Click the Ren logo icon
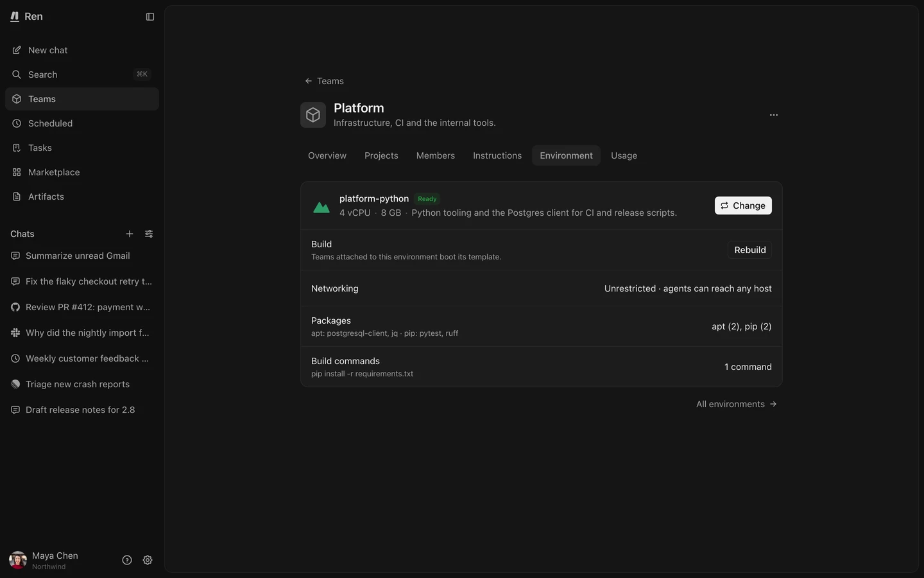924x578 pixels. click(x=15, y=17)
